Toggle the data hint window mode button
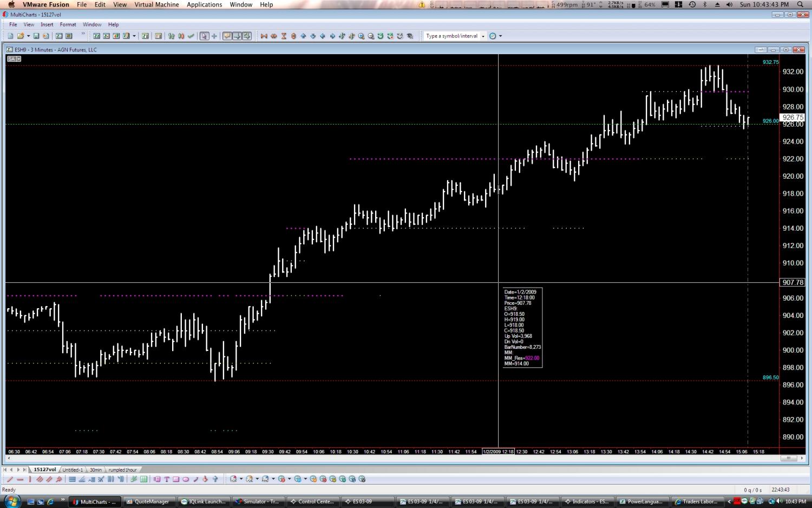Image resolution: width=812 pixels, height=508 pixels. [227, 36]
